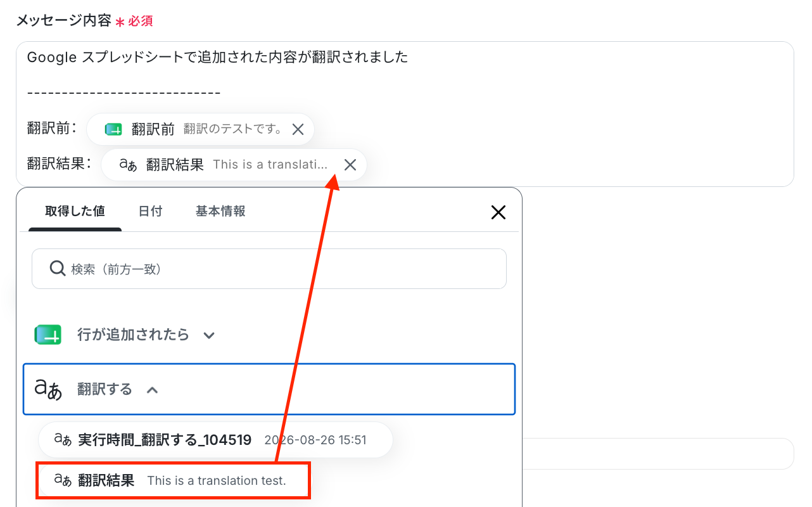Click the 検索（前方一致） search field

(x=269, y=269)
